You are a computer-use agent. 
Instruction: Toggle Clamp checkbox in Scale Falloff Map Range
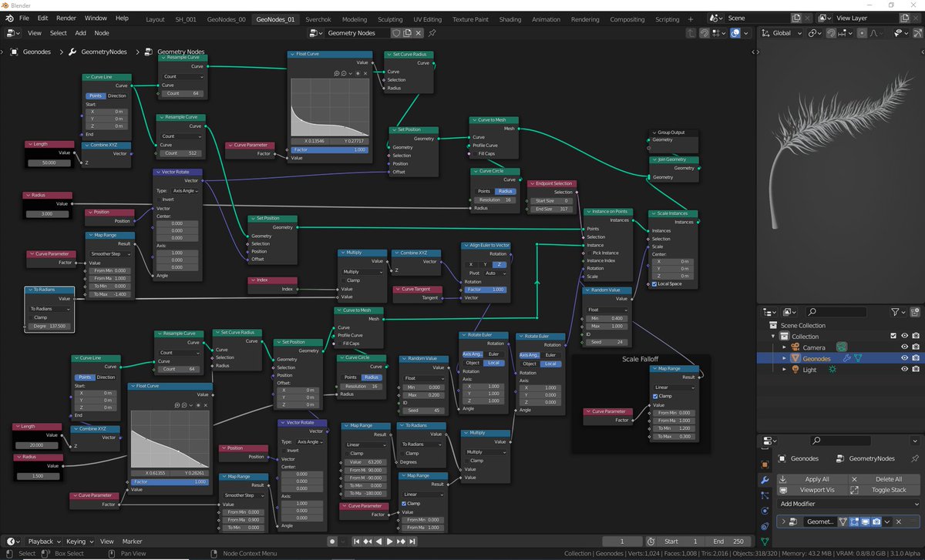[654, 396]
